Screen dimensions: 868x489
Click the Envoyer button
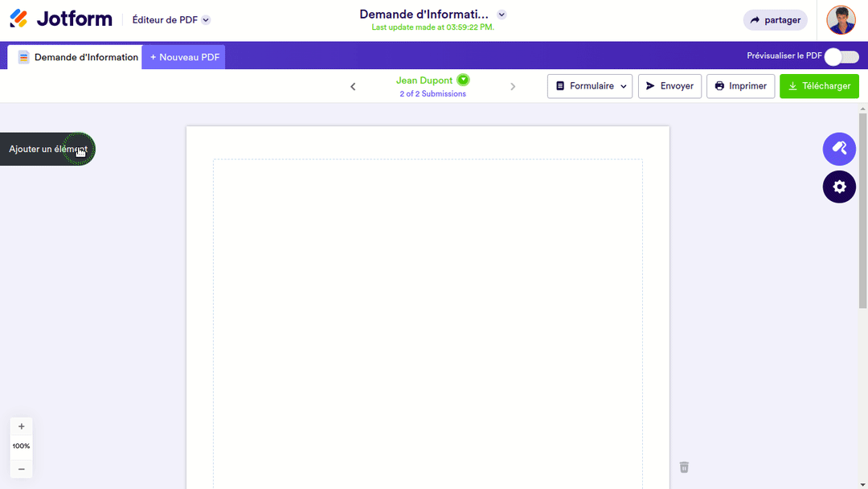669,86
